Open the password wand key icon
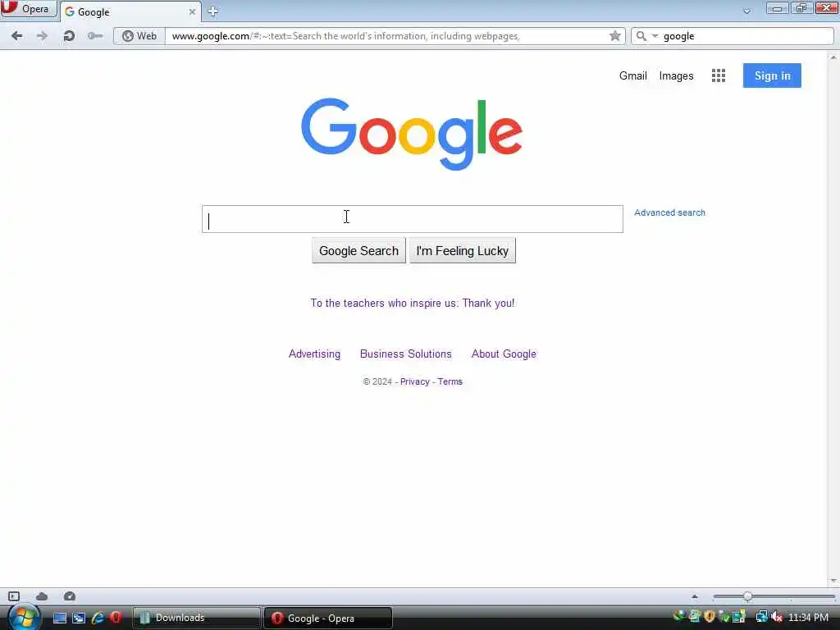 coord(95,36)
